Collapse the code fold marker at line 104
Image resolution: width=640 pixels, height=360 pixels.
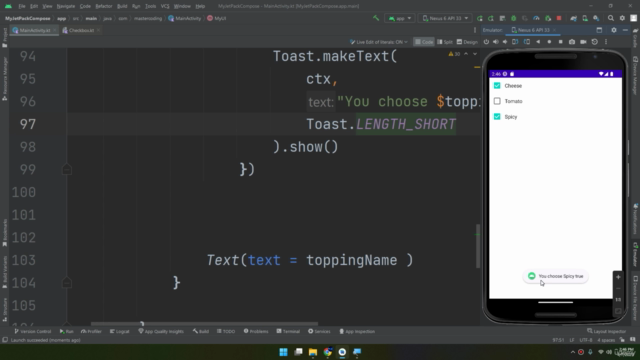tap(67, 282)
